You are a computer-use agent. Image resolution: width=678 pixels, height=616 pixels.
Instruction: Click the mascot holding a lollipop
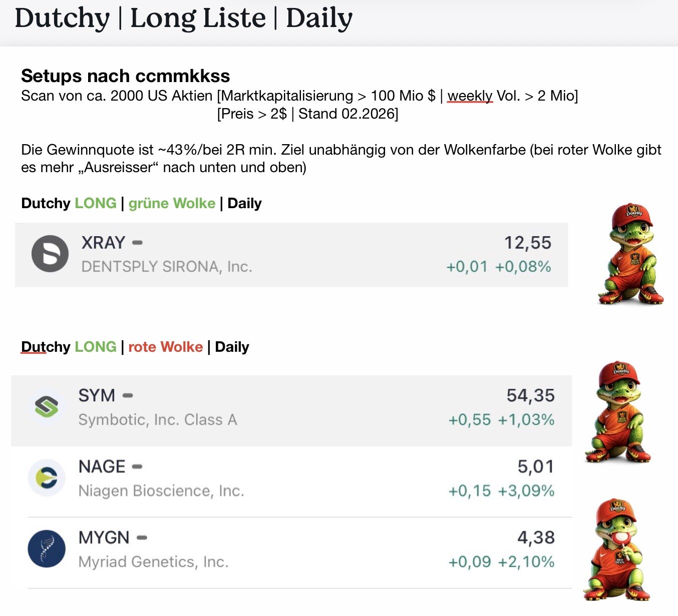(x=617, y=549)
